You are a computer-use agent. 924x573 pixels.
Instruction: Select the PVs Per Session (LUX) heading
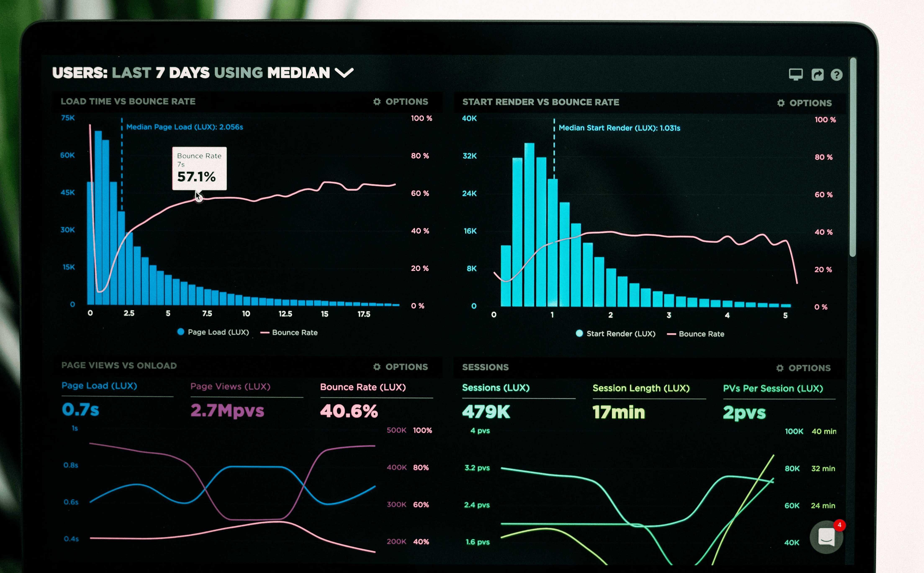pos(773,388)
